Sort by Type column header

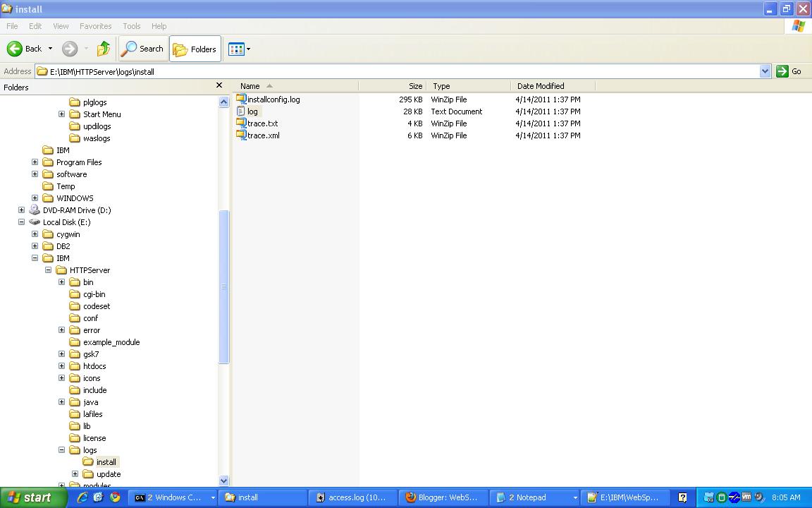tap(468, 86)
